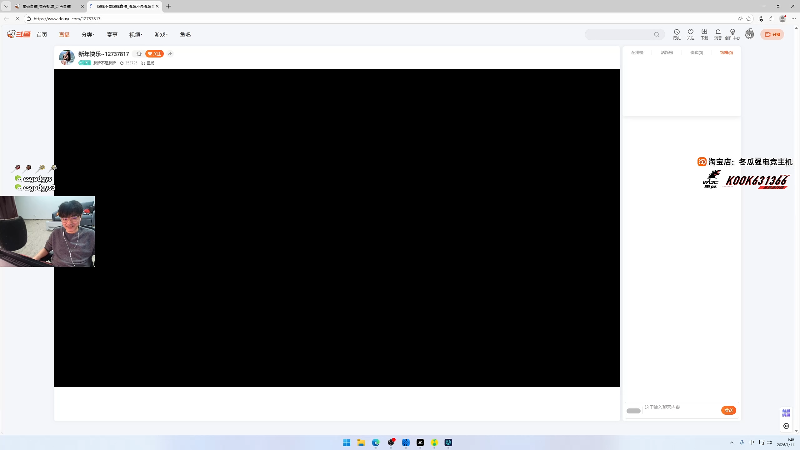
Task: Switch to third tab in chat panel
Action: [696, 53]
